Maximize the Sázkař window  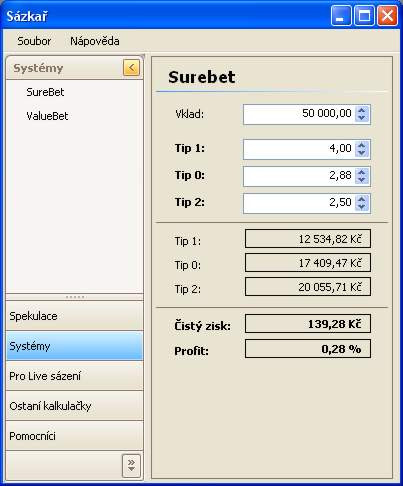click(364, 15)
